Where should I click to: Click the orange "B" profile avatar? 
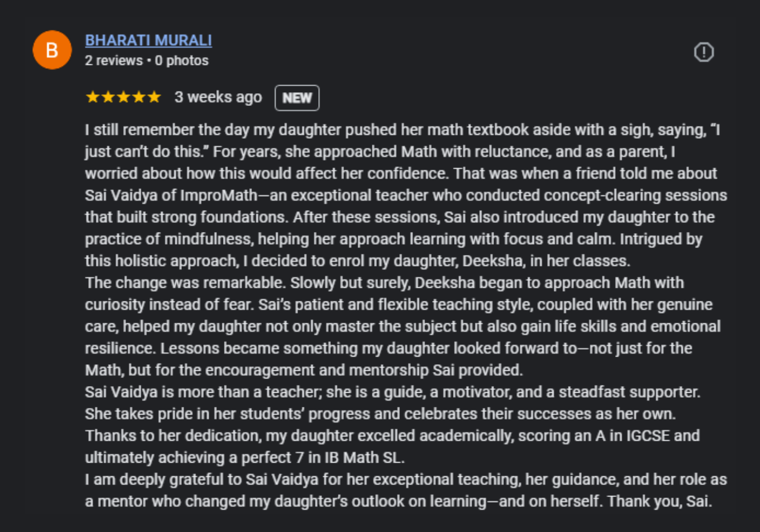pyautogui.click(x=52, y=50)
